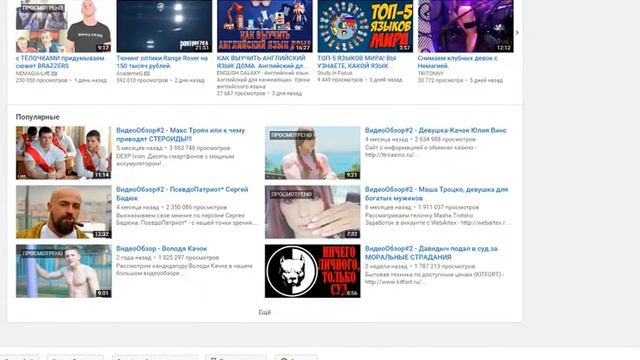Visit the NEMAGIA-LIFE channel

[x=33, y=73]
